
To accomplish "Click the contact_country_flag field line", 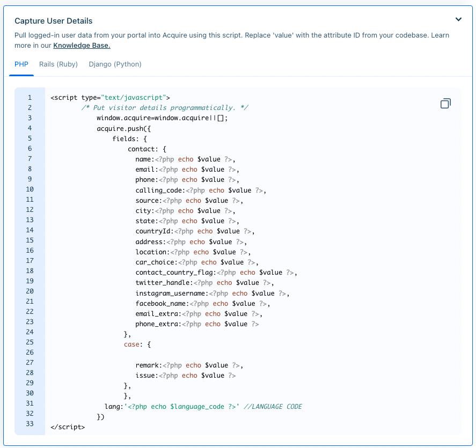I will [216, 273].
